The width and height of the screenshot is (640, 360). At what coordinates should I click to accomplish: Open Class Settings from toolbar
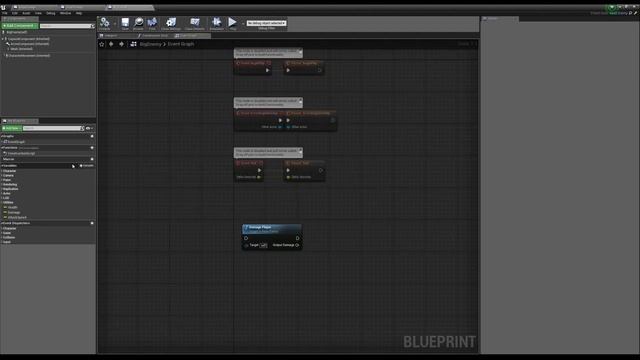tap(171, 23)
